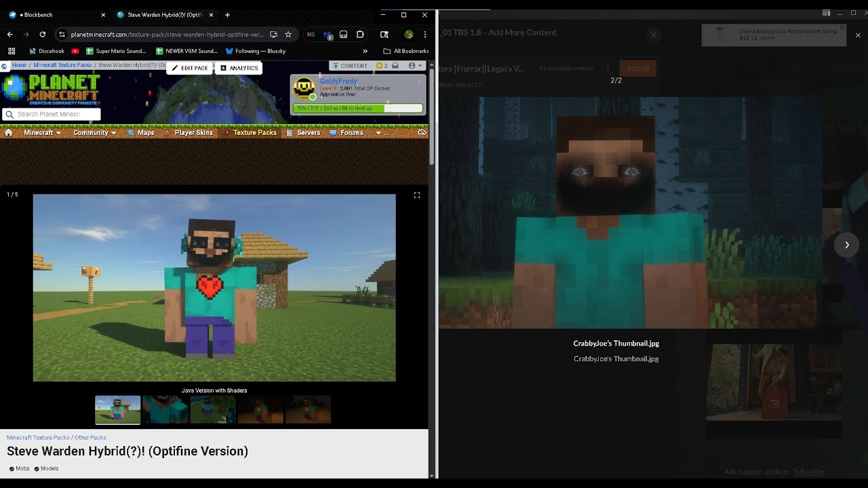Image resolution: width=868 pixels, height=488 pixels.
Task: Open the Servers nav item
Action: (x=303, y=133)
